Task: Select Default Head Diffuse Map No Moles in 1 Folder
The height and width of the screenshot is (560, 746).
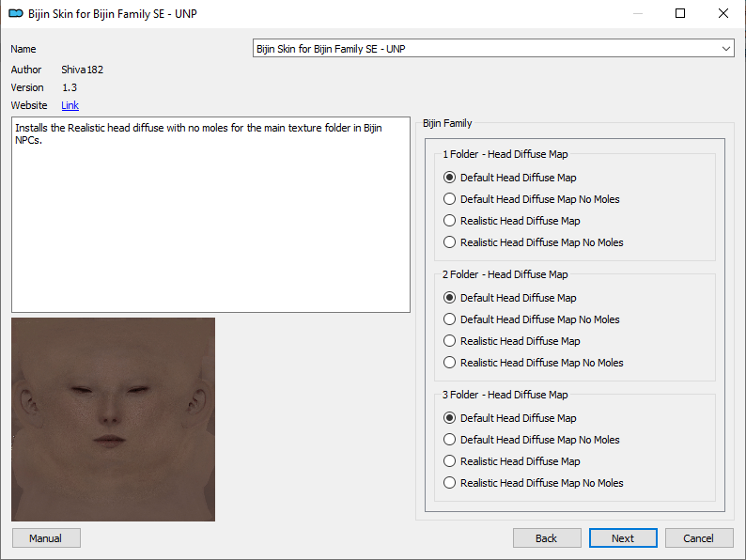Action: (531, 199)
